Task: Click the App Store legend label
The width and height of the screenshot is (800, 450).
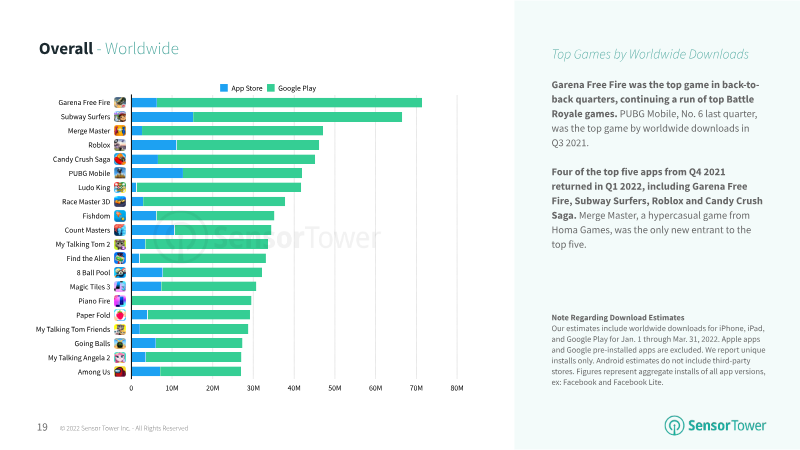Action: click(x=247, y=88)
